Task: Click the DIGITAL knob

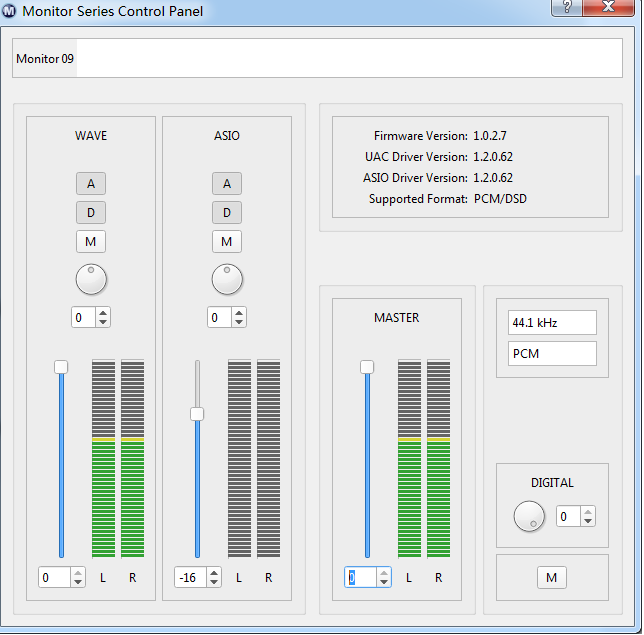Action: [529, 516]
